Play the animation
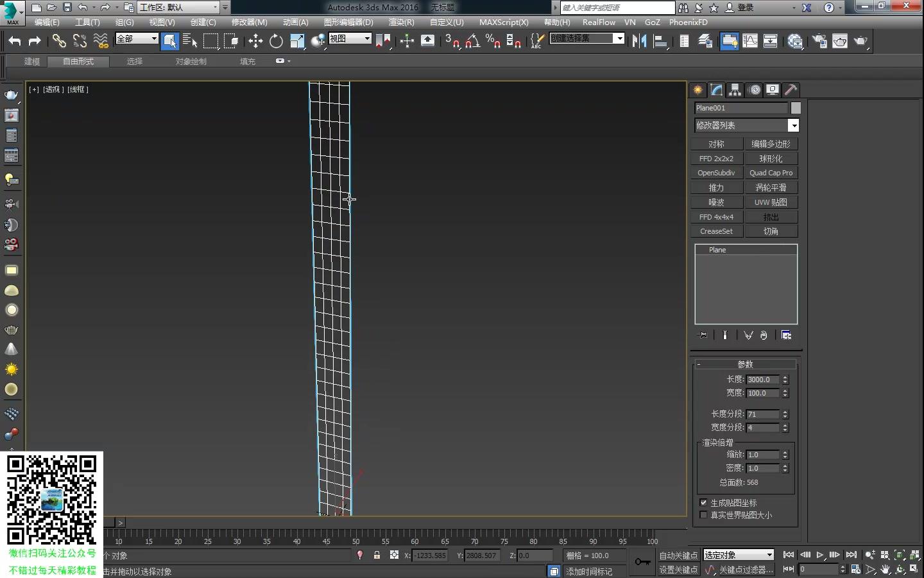The width and height of the screenshot is (924, 578). pyautogui.click(x=820, y=555)
